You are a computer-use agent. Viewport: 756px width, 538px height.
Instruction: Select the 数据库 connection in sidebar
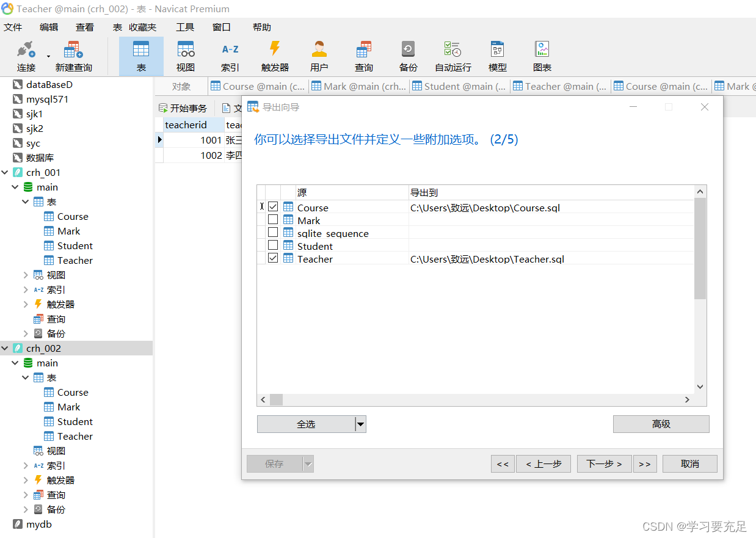point(40,158)
